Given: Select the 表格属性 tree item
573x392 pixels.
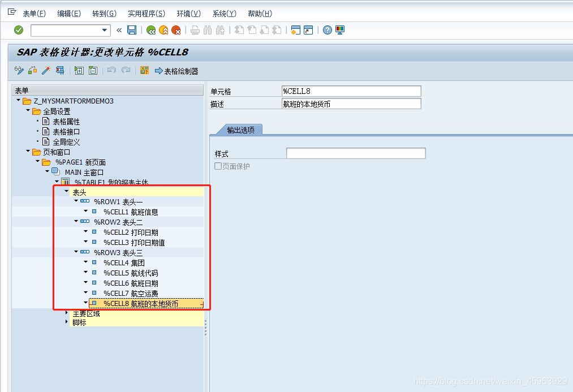Looking at the screenshot, I should 66,122.
